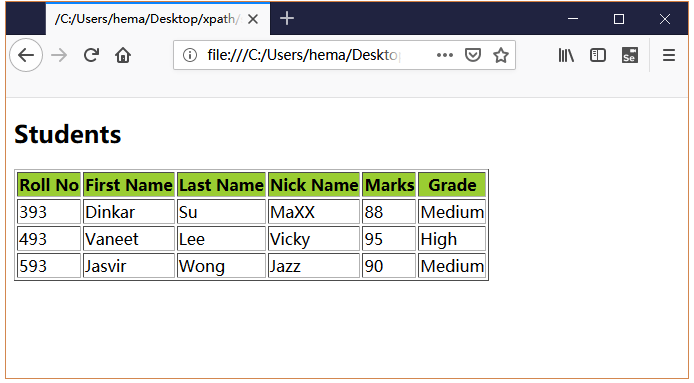Launch the Selenium IDE extension
The width and height of the screenshot is (694, 383).
[630, 55]
